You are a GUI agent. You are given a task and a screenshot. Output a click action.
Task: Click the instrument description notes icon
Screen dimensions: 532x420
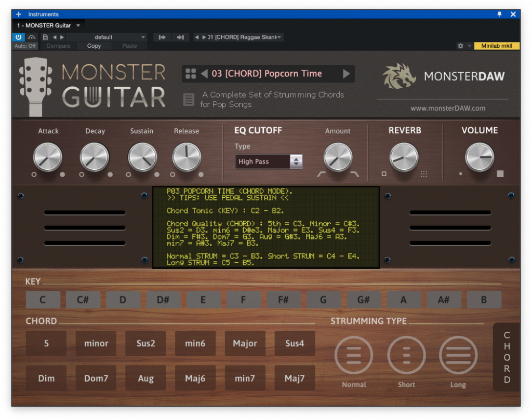[189, 99]
